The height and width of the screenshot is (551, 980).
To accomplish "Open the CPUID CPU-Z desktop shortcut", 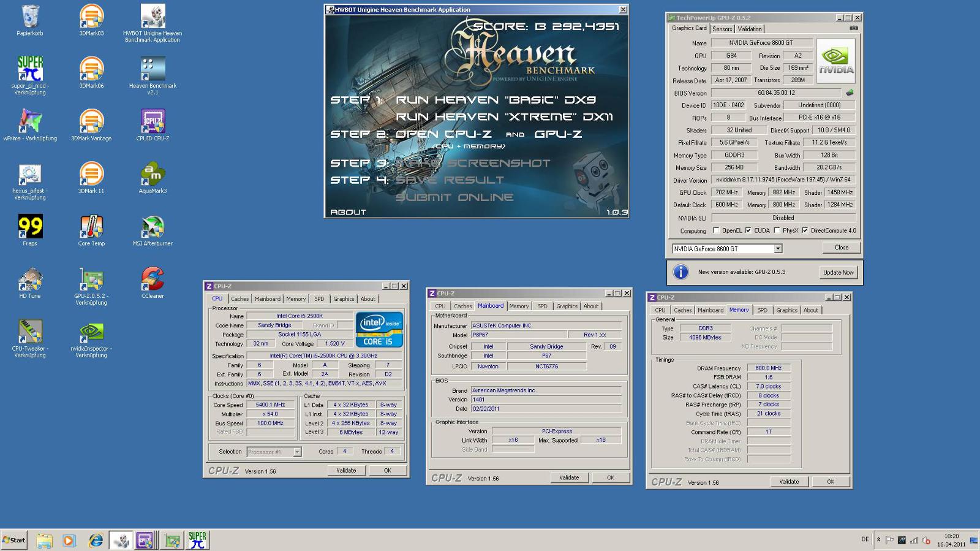I will coord(153,121).
